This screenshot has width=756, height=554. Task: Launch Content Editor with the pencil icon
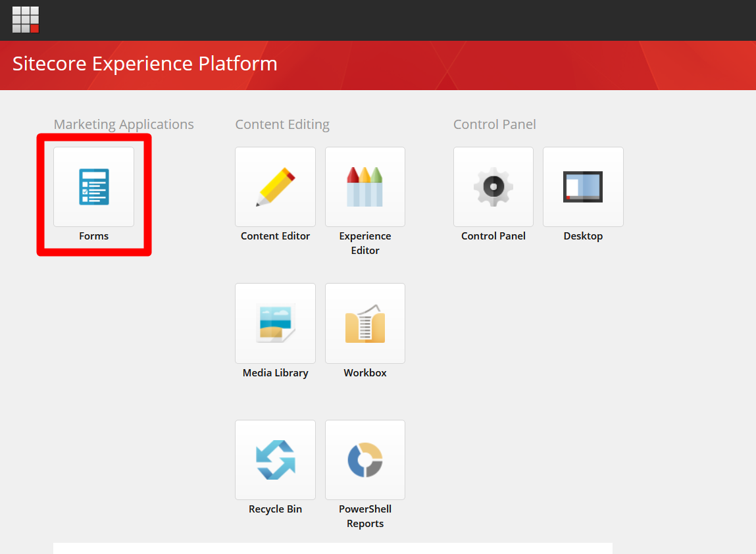[275, 187]
